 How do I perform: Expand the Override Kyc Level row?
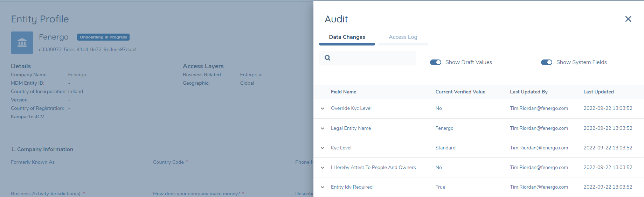point(323,108)
